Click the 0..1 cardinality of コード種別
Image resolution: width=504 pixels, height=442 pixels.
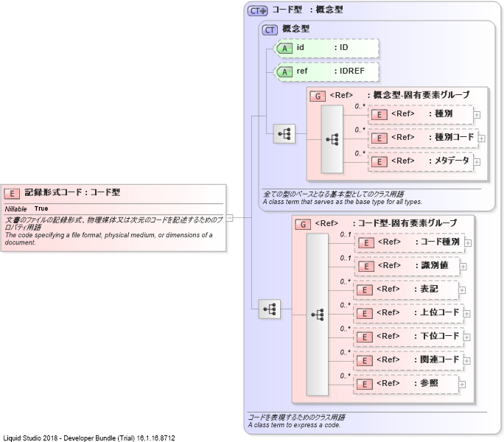click(x=346, y=235)
